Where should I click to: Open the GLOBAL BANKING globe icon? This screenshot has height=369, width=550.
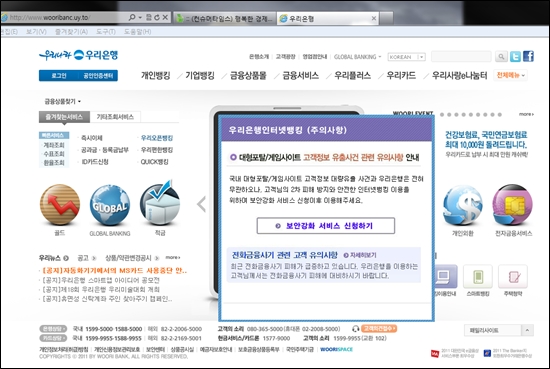[110, 205]
